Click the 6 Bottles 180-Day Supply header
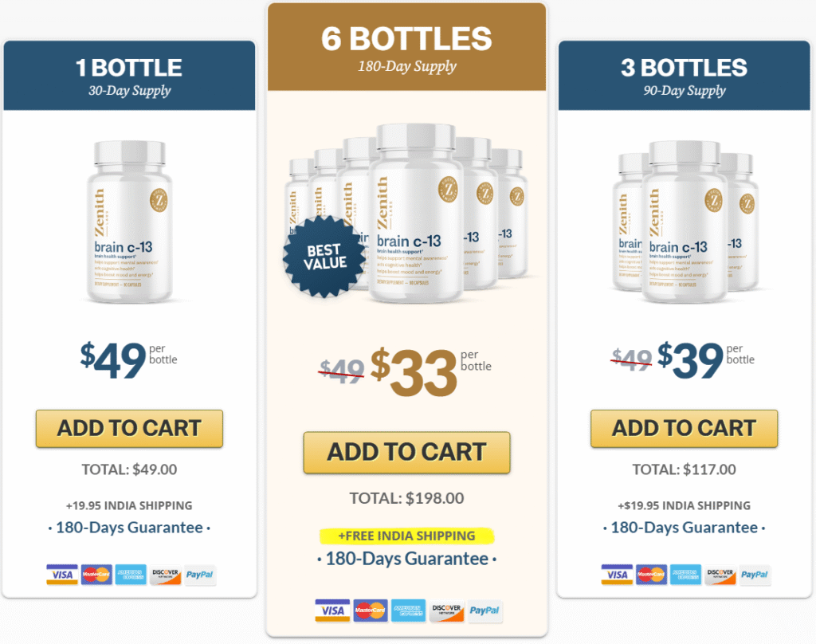Image resolution: width=816 pixels, height=644 pixels. point(407,46)
